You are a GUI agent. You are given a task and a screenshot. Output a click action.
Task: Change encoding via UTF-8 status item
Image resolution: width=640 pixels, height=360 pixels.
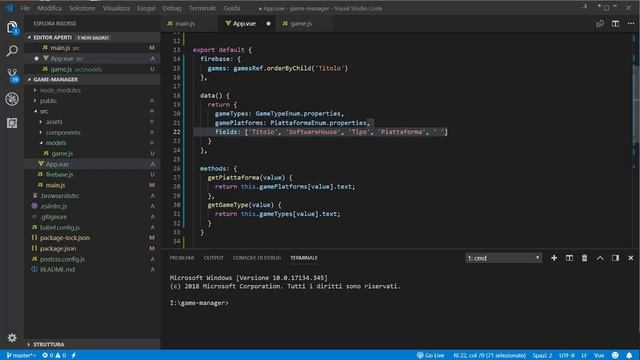tap(567, 356)
